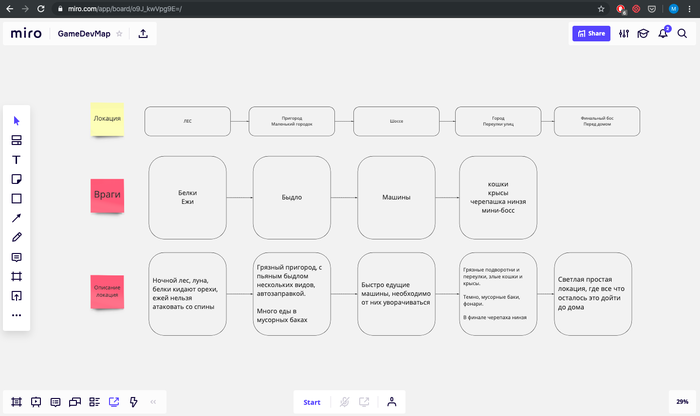
Task: Click the share screen icon near Start
Action: [x=364, y=402]
